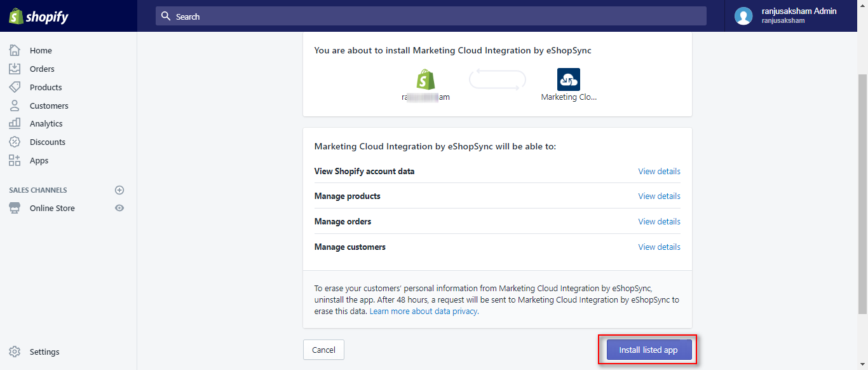The width and height of the screenshot is (868, 370).
Task: Select Analytics in navigation
Action: [46, 123]
